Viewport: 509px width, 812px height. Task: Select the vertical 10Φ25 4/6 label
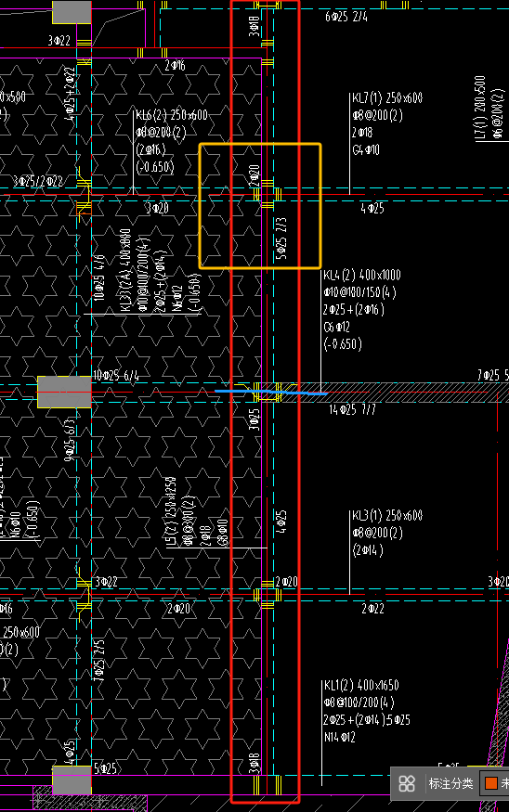(x=98, y=277)
